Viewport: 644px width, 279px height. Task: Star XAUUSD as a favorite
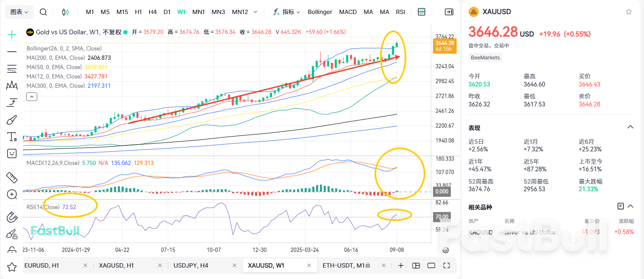(x=628, y=11)
